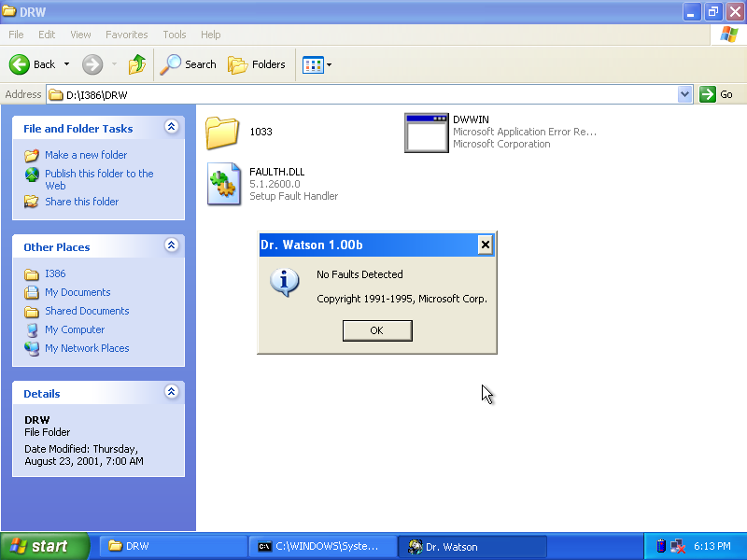Close the Dr. Watson dialog
Viewport: 747px width, 560px height.
(x=485, y=245)
